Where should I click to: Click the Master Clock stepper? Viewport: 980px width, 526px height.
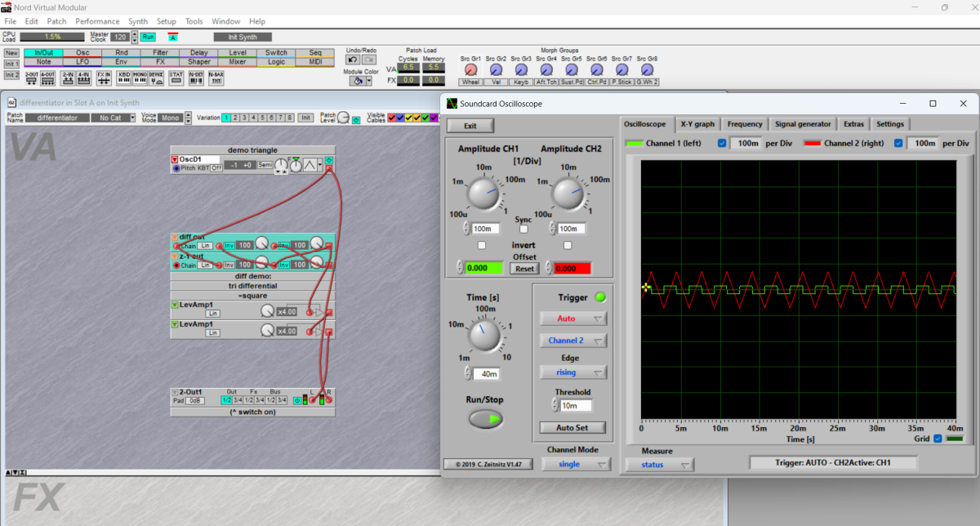[x=134, y=37]
